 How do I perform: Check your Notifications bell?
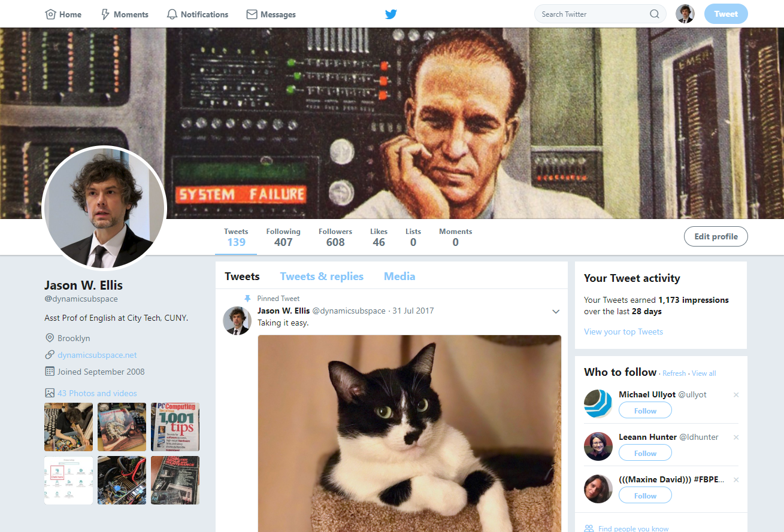(x=198, y=14)
